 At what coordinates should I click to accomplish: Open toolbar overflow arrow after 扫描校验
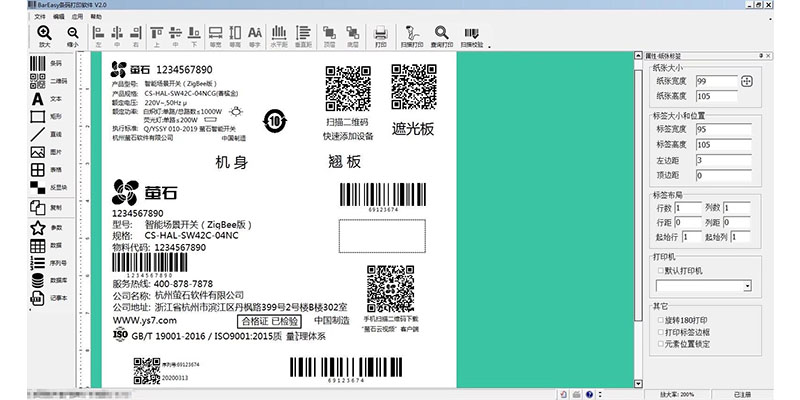click(489, 46)
